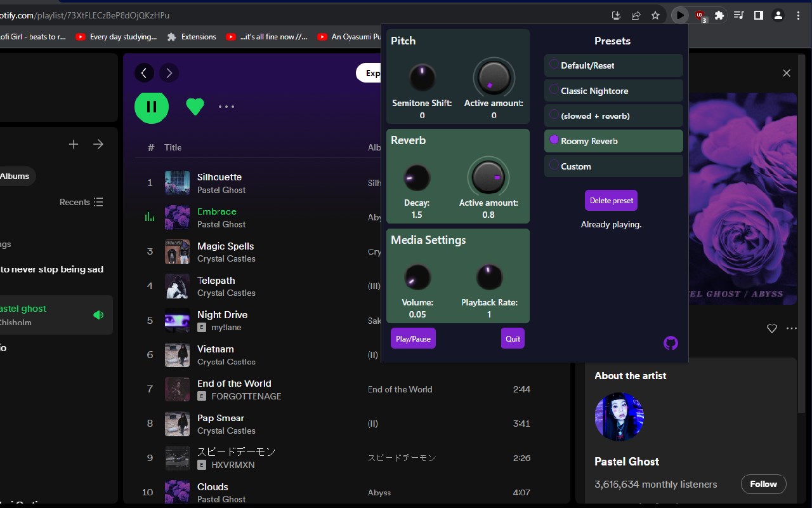
Task: Click the Pastel Ghost artist name heading
Action: tap(626, 462)
